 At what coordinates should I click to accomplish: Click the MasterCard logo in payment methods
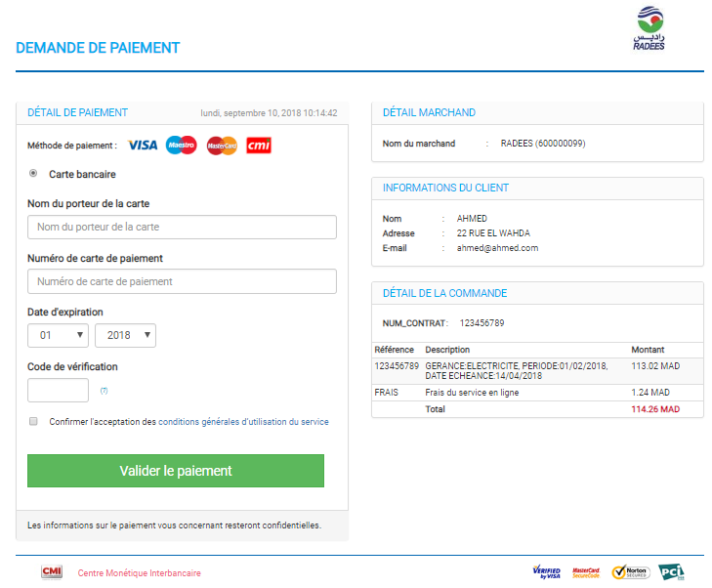pos(222,146)
